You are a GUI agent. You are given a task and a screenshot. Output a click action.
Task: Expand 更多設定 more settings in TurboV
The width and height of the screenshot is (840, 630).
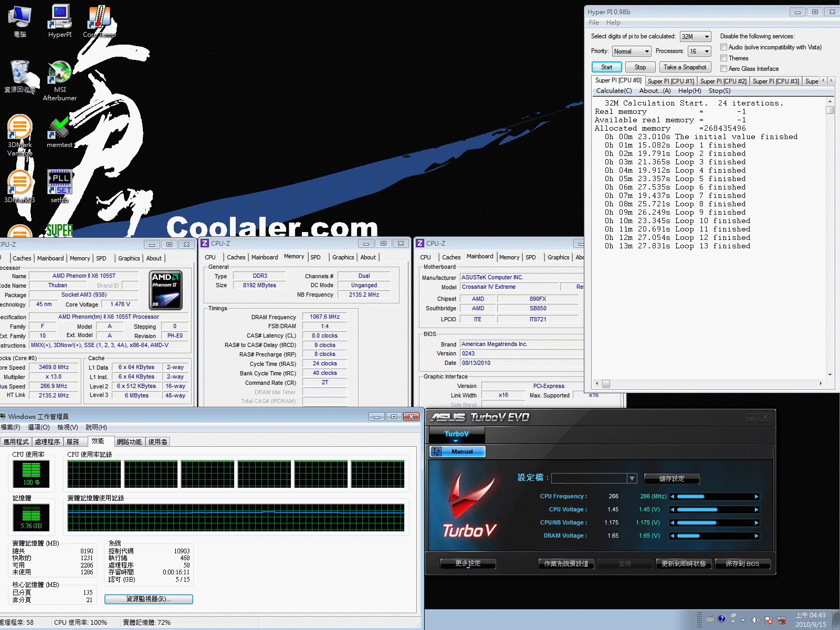pos(468,564)
